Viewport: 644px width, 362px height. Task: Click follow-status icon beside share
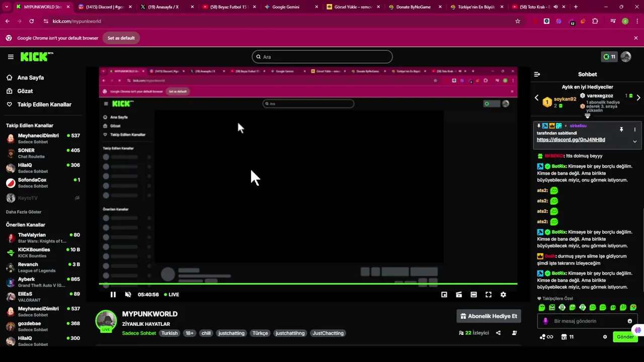pyautogui.click(x=514, y=333)
